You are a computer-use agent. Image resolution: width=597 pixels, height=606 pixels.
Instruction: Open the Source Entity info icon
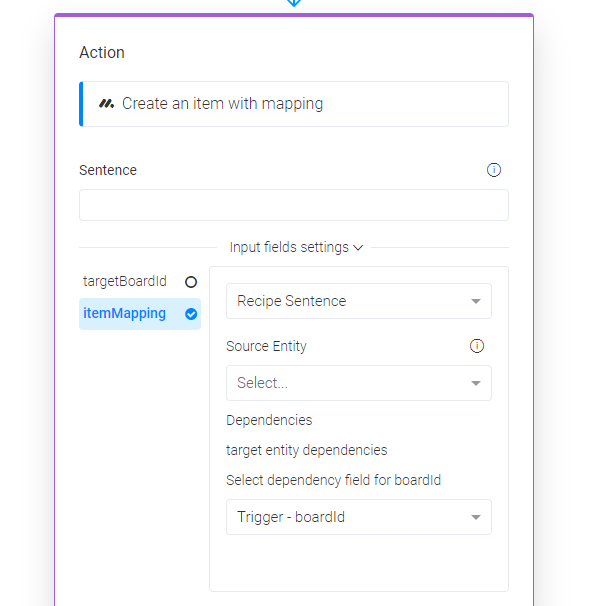click(x=476, y=346)
